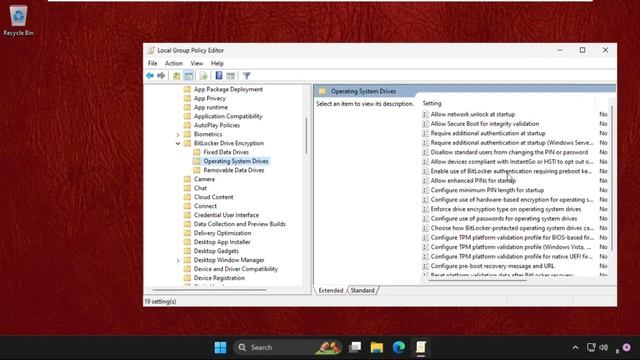Click the Export List toolbar icon
Image resolution: width=640 pixels, height=360 pixels.
point(203,76)
